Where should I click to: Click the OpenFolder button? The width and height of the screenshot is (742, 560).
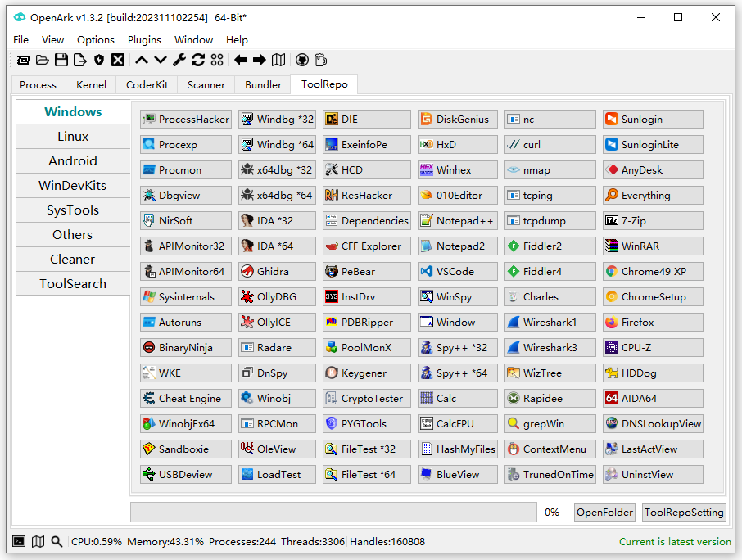tap(604, 513)
